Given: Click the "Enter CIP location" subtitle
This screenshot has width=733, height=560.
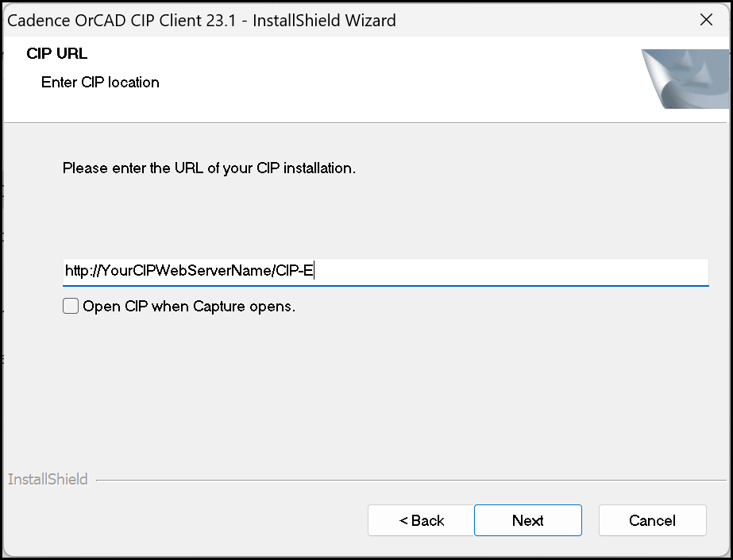Looking at the screenshot, I should pyautogui.click(x=100, y=82).
